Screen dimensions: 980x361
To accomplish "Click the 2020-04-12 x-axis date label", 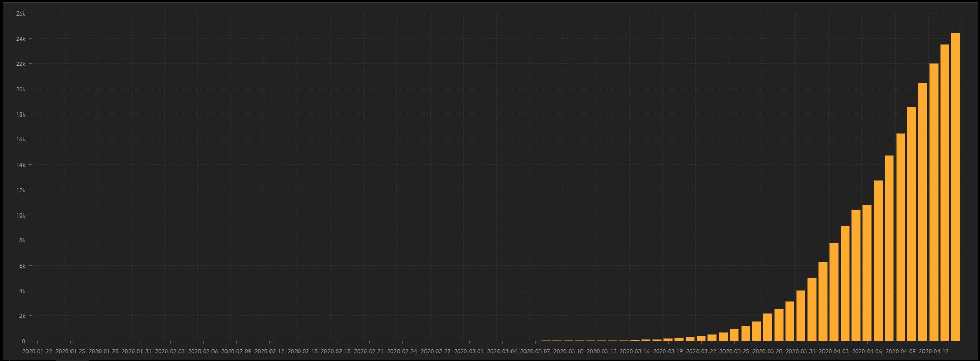I will [x=933, y=351].
